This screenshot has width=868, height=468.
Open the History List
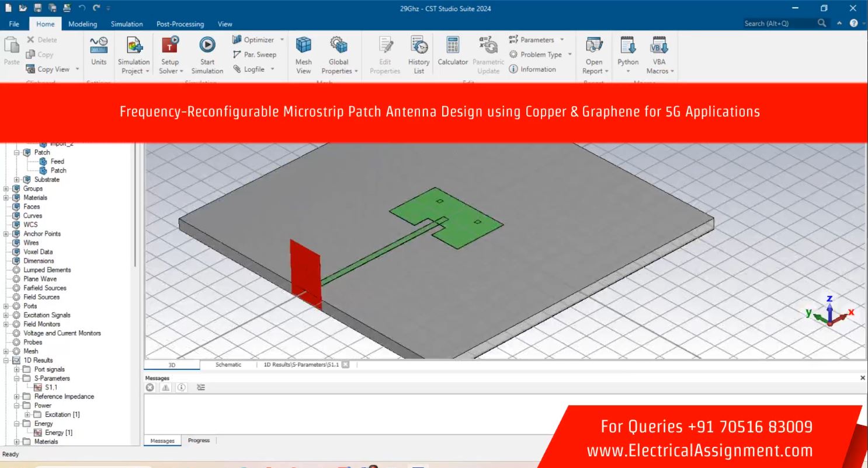point(419,46)
